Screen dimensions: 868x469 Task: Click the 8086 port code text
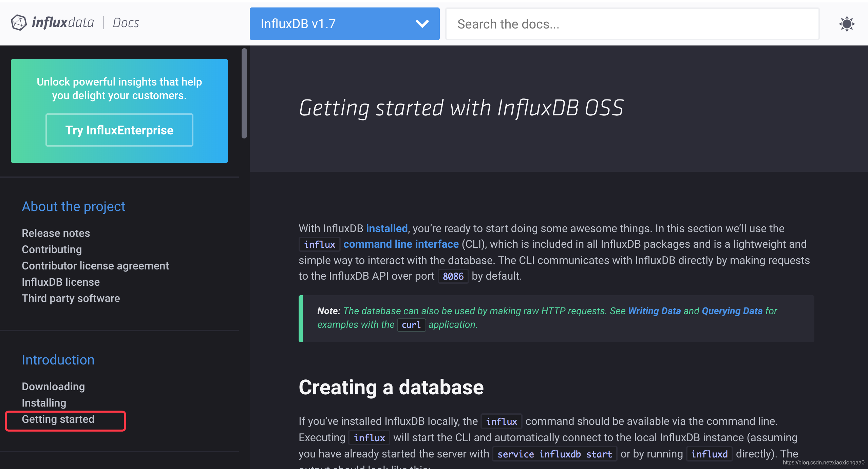coord(453,276)
